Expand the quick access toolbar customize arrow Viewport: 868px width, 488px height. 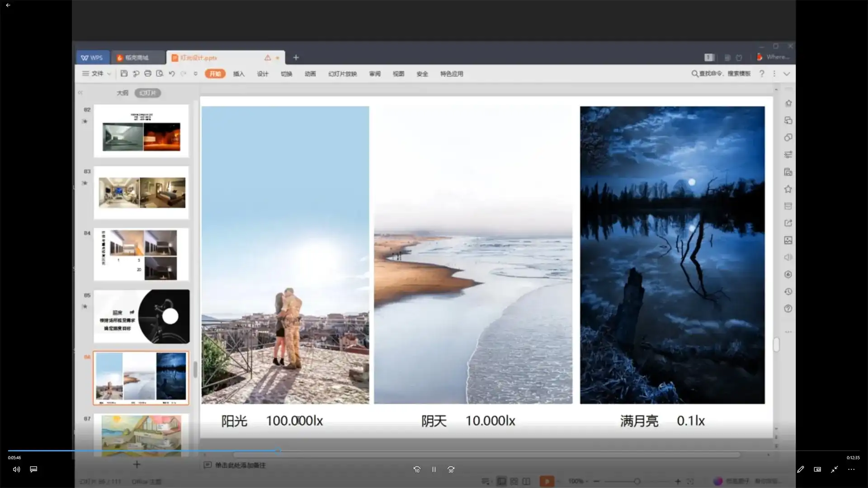point(195,74)
